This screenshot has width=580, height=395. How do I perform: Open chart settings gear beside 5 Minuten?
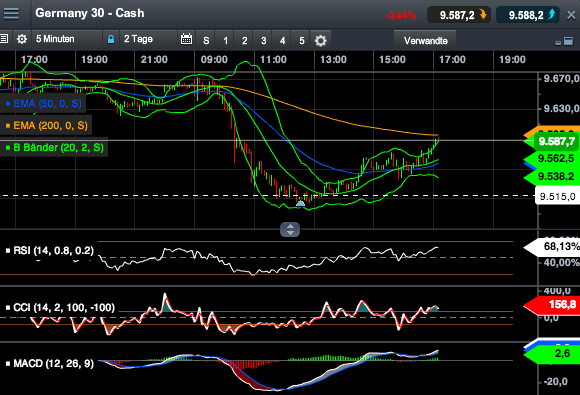pyautogui.click(x=22, y=39)
